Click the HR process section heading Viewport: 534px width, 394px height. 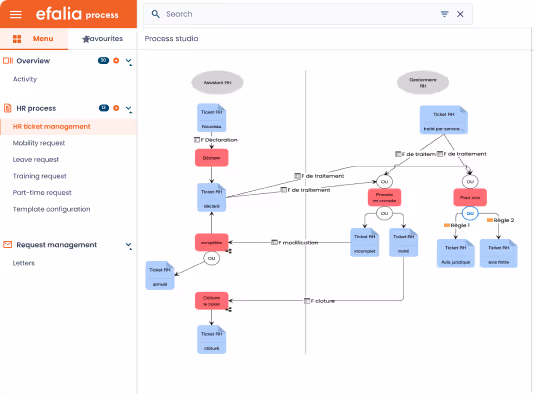point(36,108)
